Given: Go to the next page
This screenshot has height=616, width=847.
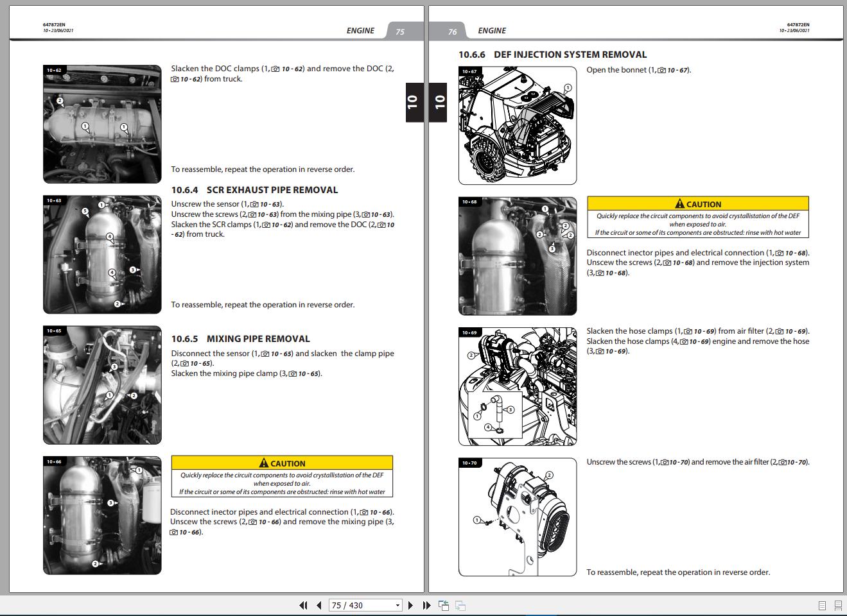Looking at the screenshot, I should [x=411, y=605].
